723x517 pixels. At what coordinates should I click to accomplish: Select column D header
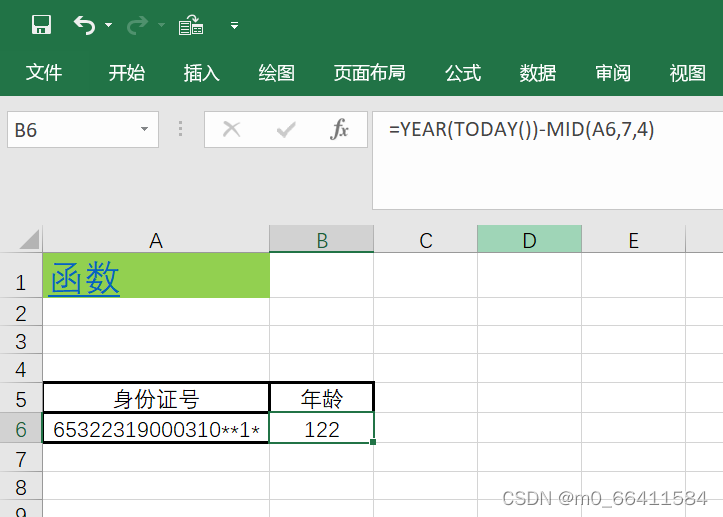[529, 239]
